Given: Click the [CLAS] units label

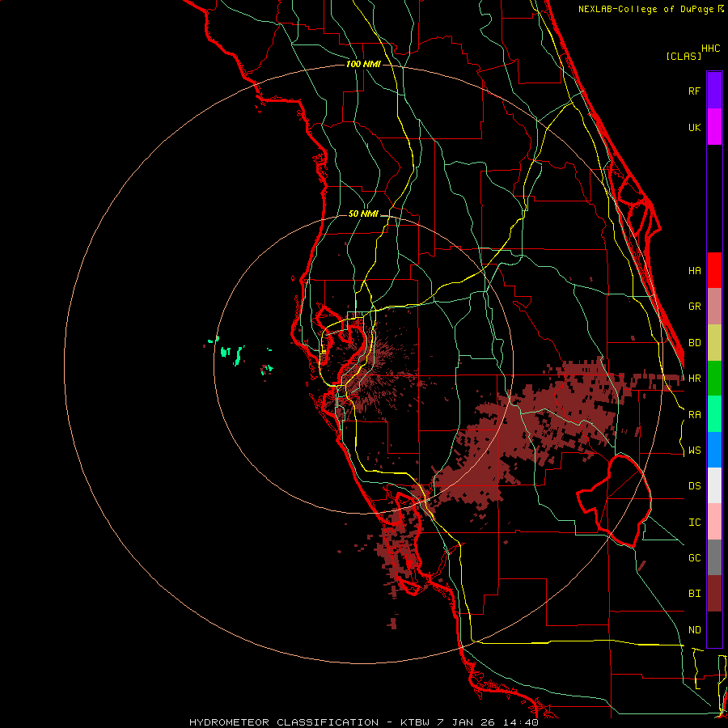Looking at the screenshot, I should [x=684, y=57].
